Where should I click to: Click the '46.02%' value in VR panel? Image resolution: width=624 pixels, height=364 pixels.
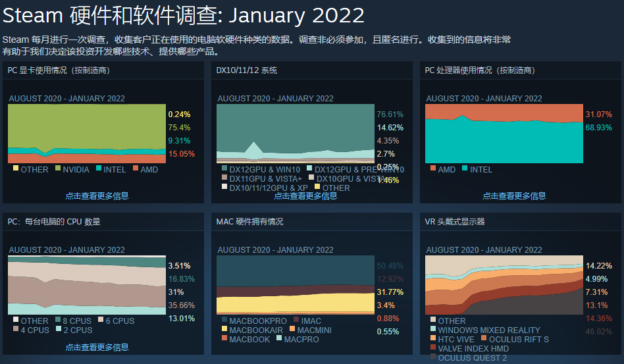[598, 331]
